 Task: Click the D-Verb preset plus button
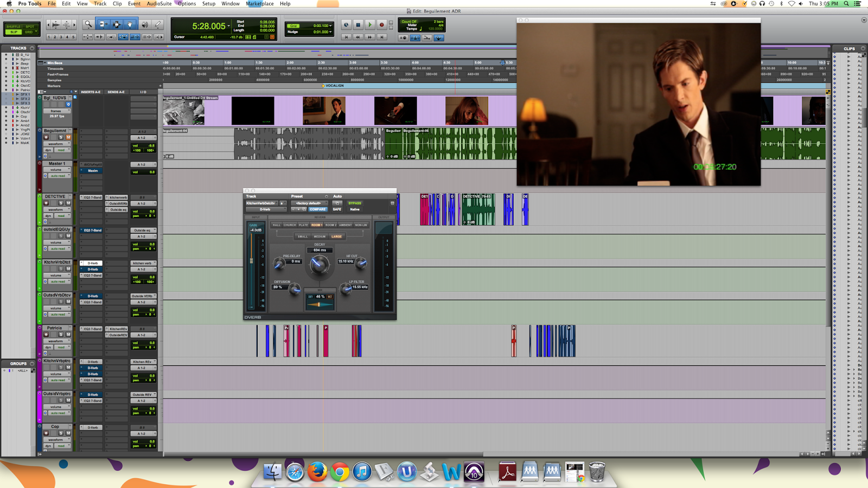(298, 209)
